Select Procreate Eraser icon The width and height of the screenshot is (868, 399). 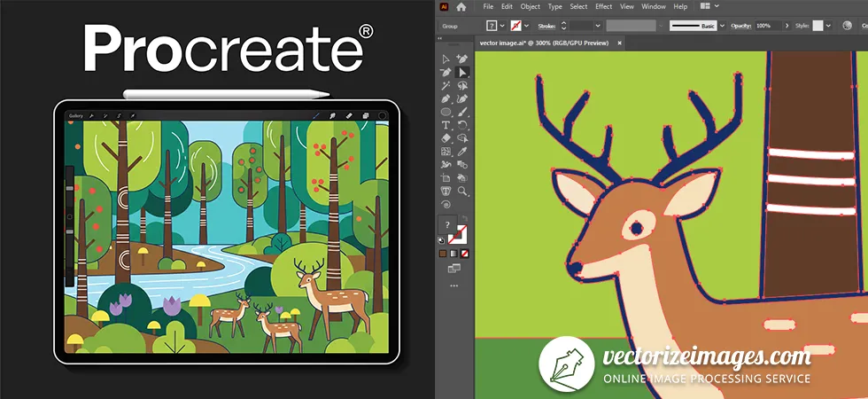pyautogui.click(x=349, y=116)
